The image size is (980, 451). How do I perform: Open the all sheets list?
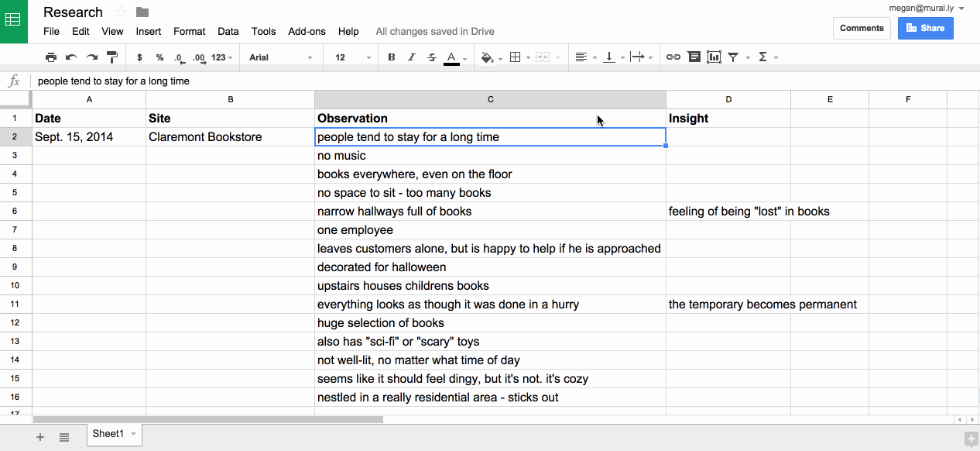click(64, 437)
